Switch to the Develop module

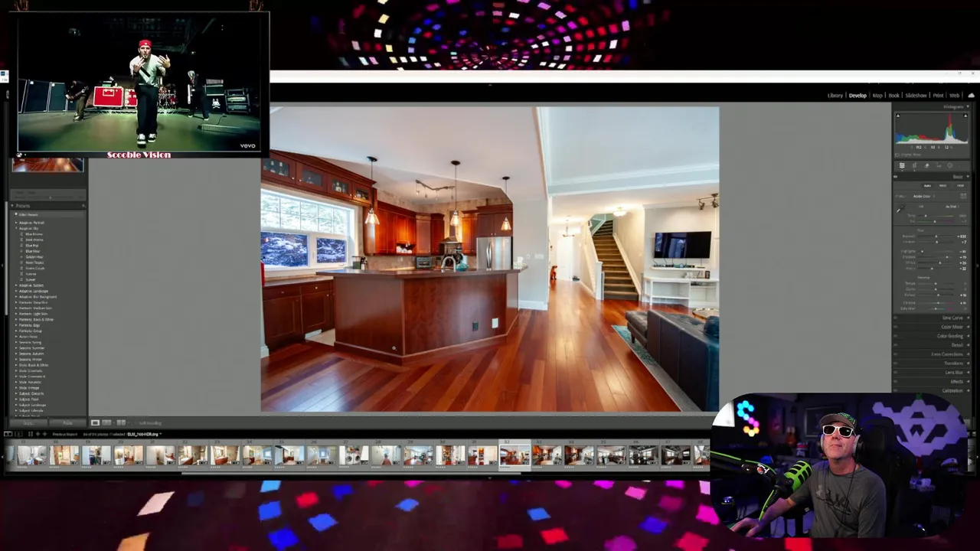(x=857, y=96)
